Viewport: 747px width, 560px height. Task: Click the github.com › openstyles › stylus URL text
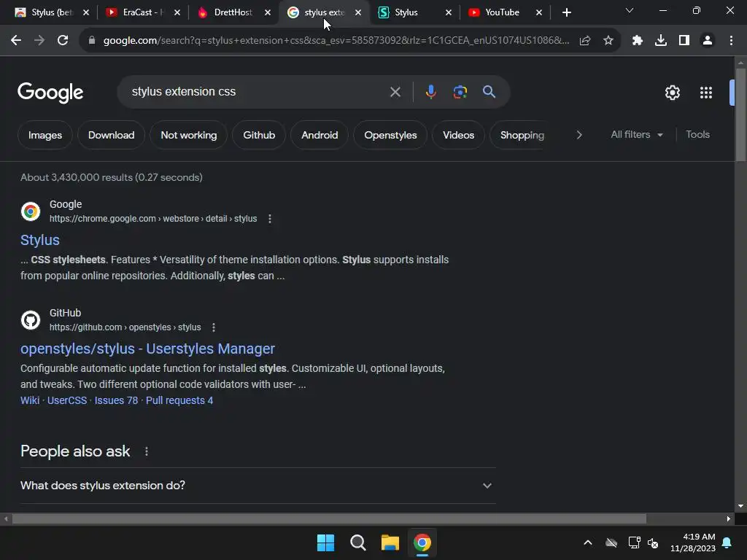click(125, 327)
